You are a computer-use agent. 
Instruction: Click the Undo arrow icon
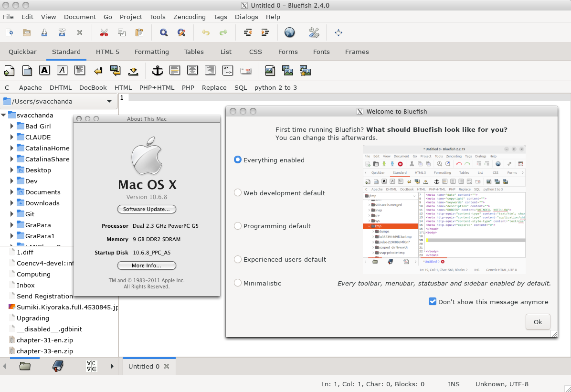206,33
